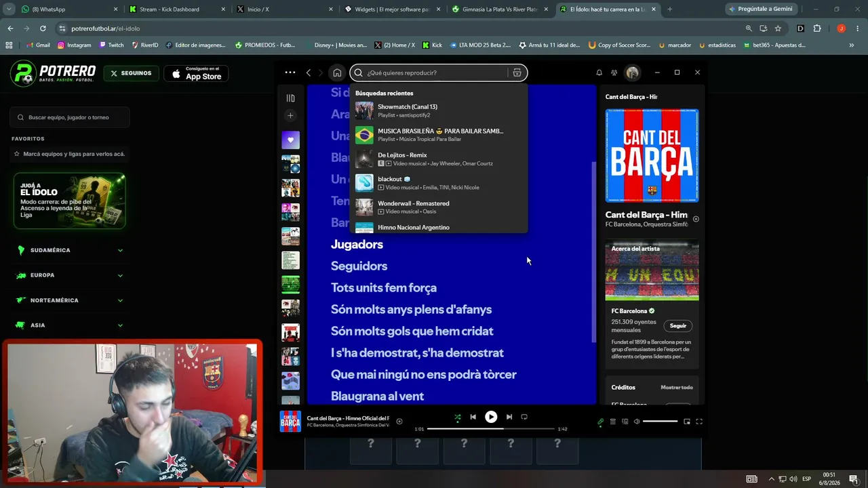Click Mostrar todo in Créditos

(x=677, y=388)
